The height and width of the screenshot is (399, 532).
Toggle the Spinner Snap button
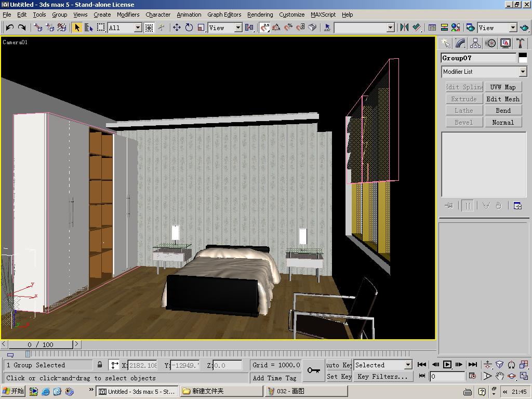pos(300,28)
